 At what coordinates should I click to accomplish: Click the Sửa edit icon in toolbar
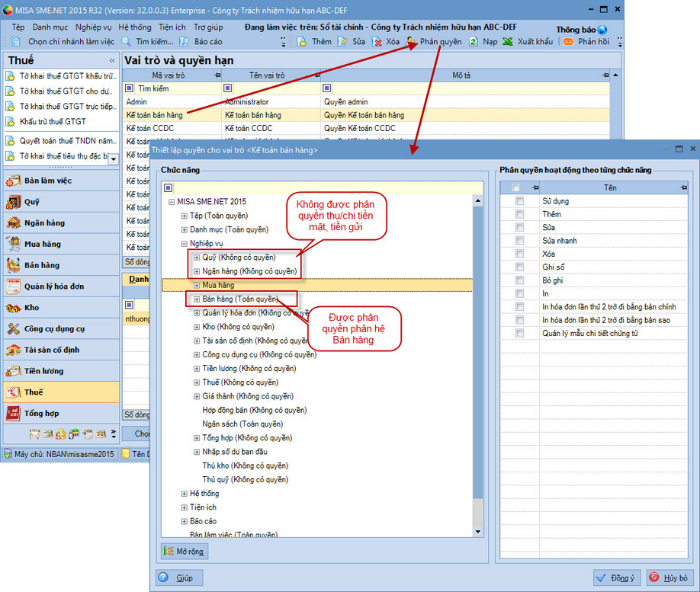click(342, 42)
